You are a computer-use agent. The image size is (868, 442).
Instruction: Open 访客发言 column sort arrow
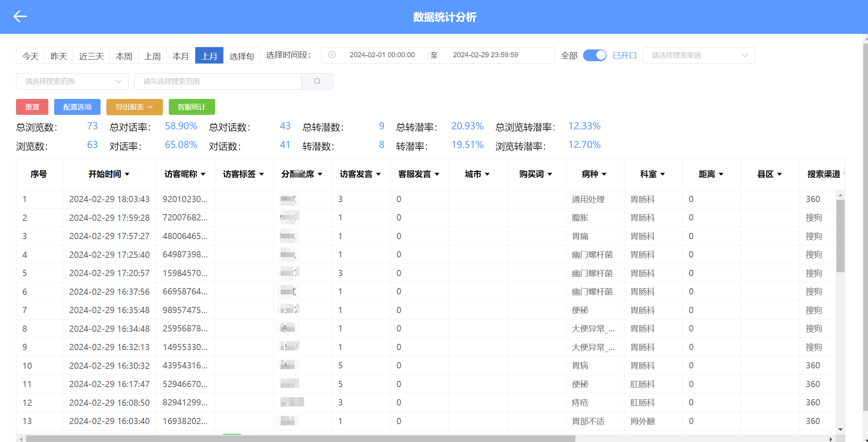[x=378, y=174]
